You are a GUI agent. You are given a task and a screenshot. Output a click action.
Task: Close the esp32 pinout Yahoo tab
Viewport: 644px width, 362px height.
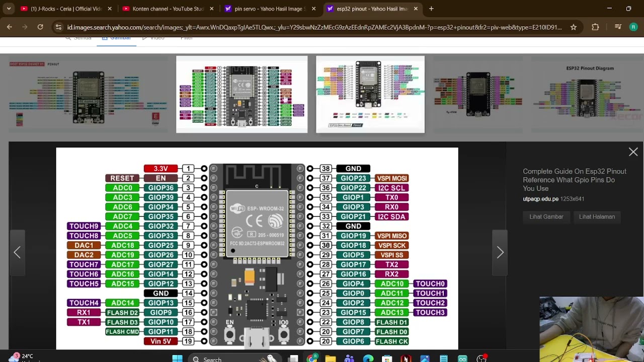click(x=416, y=9)
